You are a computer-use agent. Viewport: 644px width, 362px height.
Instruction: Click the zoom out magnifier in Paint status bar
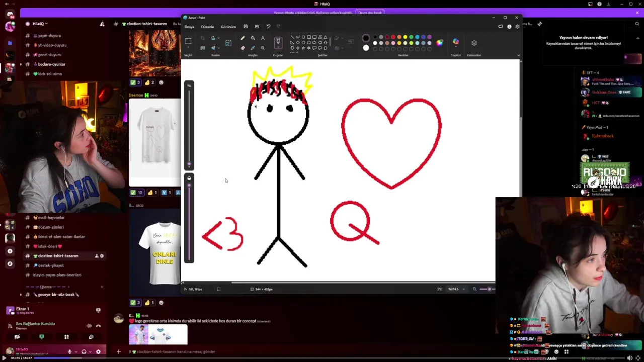(x=474, y=289)
